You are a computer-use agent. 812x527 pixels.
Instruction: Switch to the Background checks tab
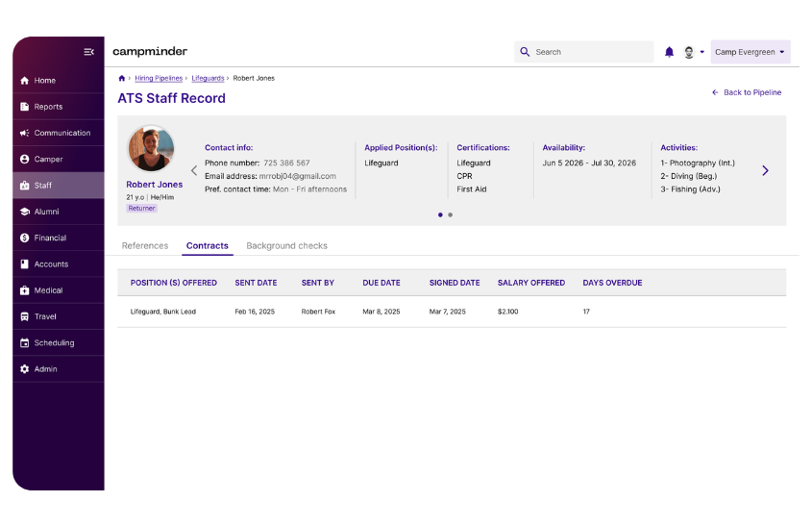click(286, 246)
